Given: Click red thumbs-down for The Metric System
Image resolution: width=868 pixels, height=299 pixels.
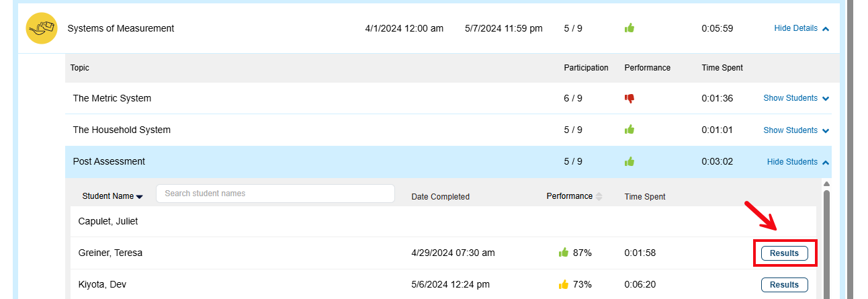Looking at the screenshot, I should click(x=630, y=98).
